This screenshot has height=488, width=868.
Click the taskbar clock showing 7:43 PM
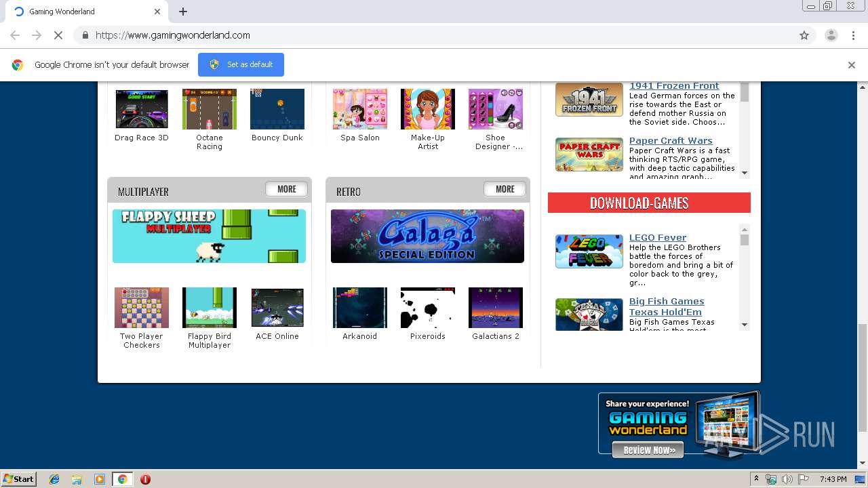(x=833, y=479)
